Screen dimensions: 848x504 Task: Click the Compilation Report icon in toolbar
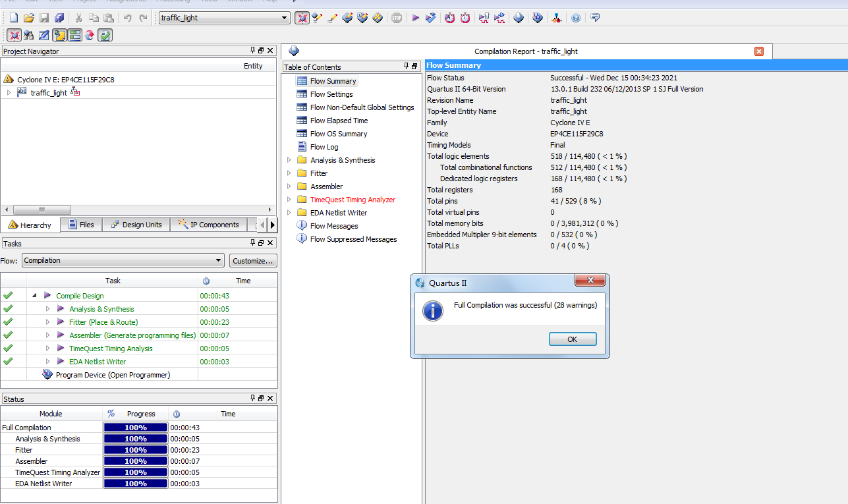(x=519, y=18)
